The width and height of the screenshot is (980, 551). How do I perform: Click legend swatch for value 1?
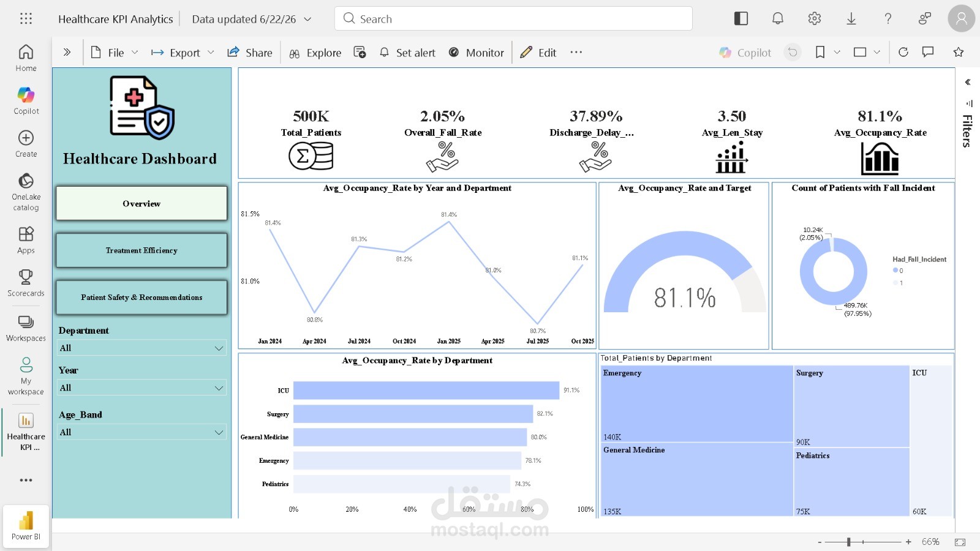tap(895, 283)
